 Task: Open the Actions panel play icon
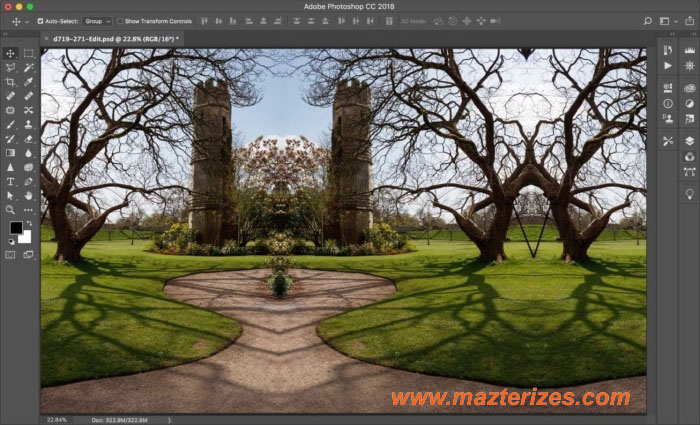(668, 66)
